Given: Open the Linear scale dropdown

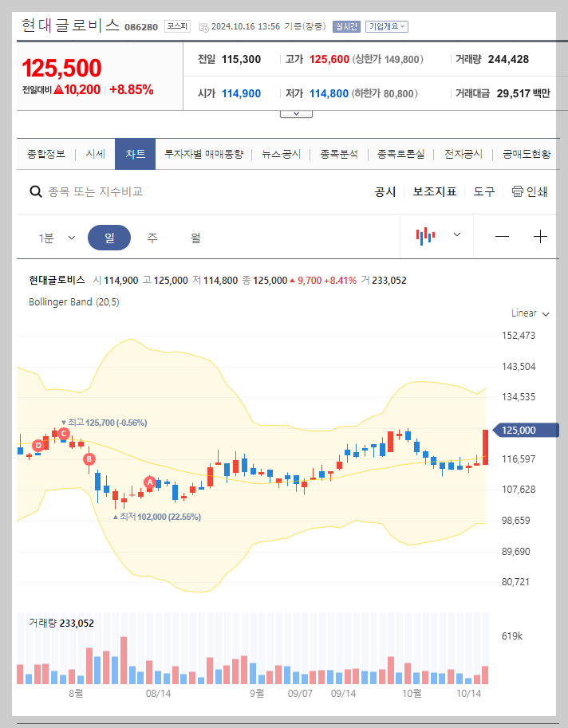Looking at the screenshot, I should click(x=528, y=313).
